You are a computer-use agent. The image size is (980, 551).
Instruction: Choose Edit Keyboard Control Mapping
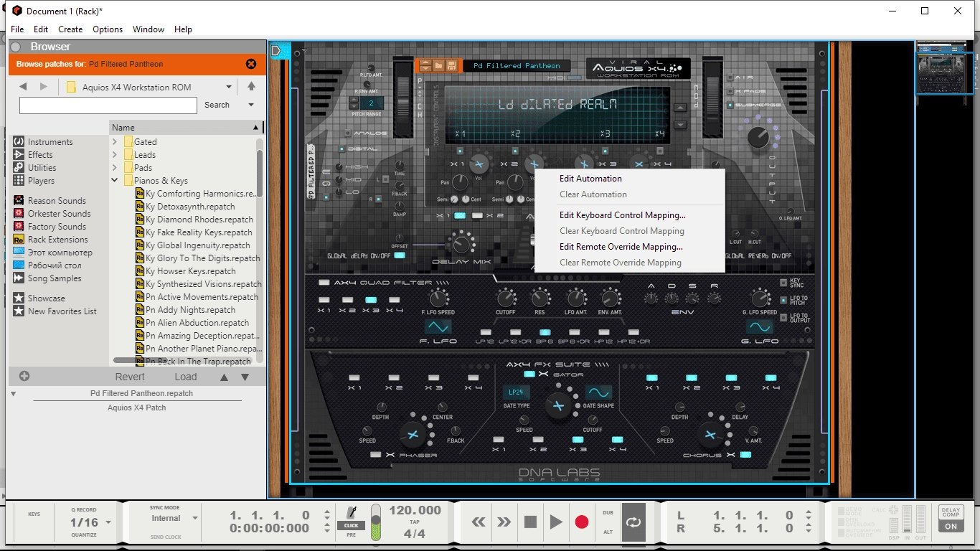pyautogui.click(x=623, y=215)
